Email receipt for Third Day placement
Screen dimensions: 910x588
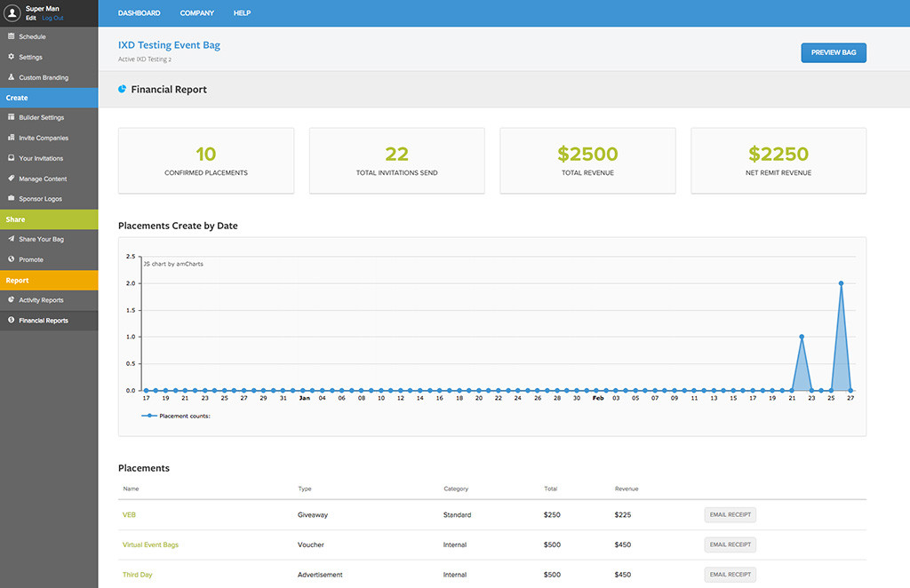point(730,575)
